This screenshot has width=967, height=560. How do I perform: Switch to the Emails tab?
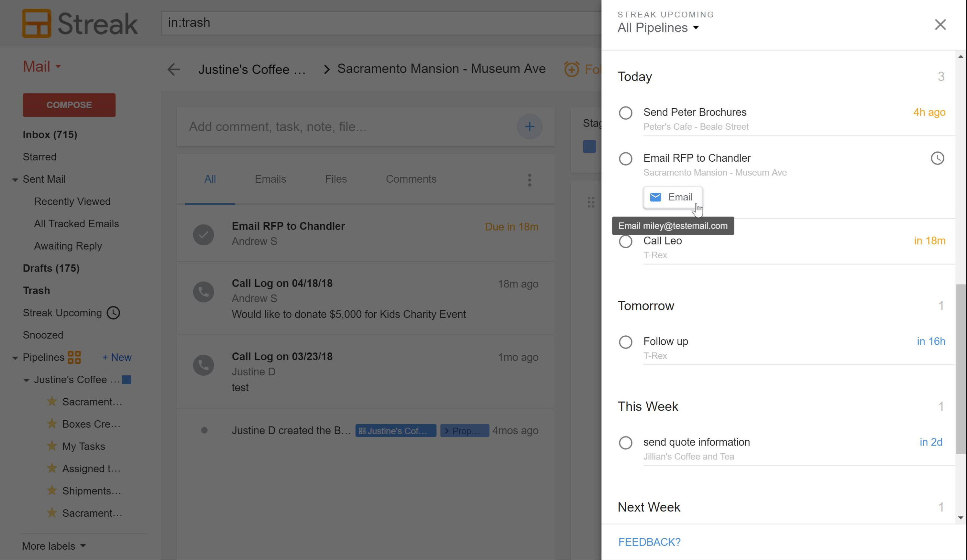pos(270,179)
